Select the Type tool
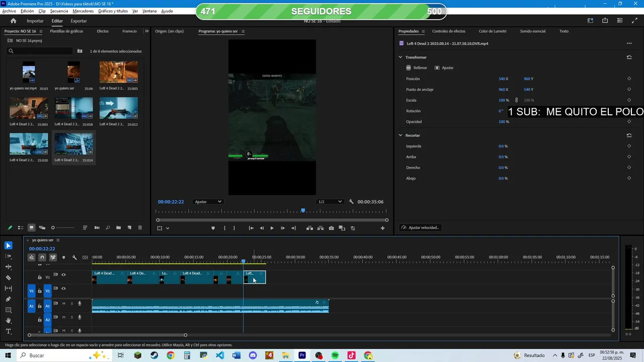644x362 pixels. coord(9,331)
